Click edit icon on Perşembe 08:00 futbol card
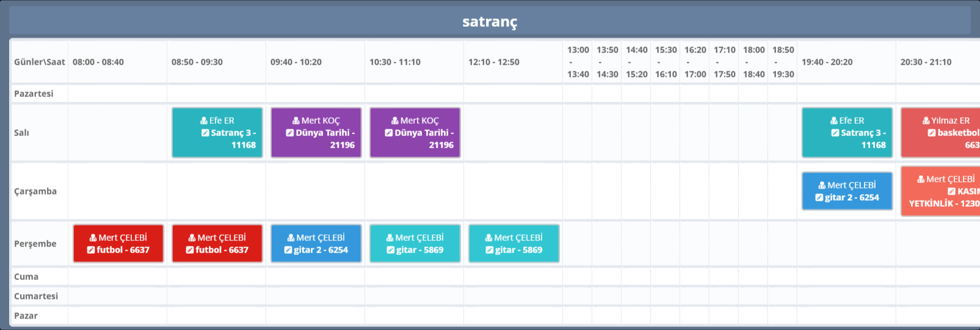The height and width of the screenshot is (330, 980). tap(91, 250)
